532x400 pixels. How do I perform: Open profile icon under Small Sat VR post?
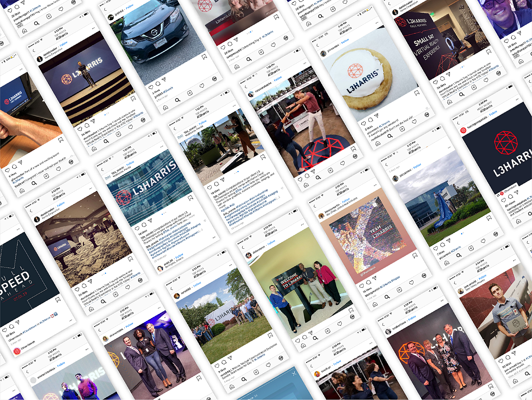pyautogui.click(x=499, y=73)
